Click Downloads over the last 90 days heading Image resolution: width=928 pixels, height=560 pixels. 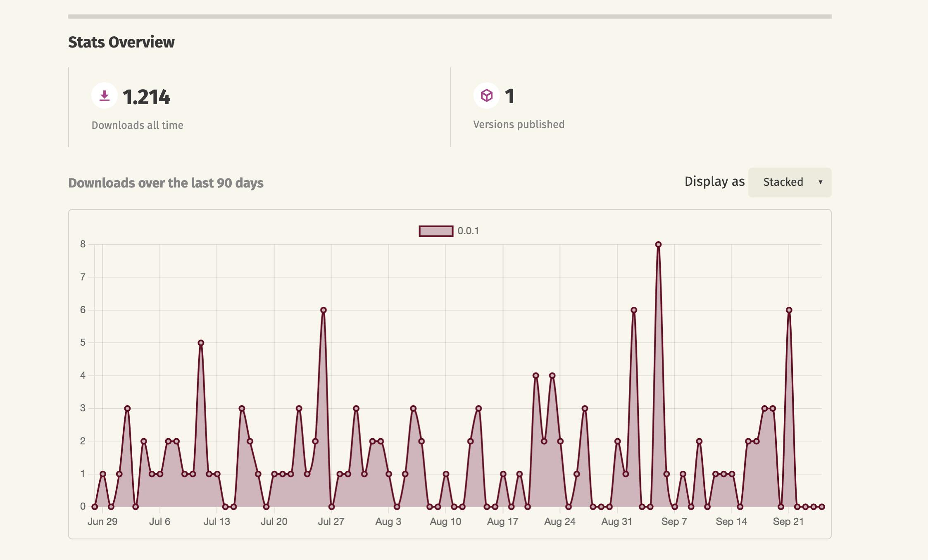pos(166,183)
